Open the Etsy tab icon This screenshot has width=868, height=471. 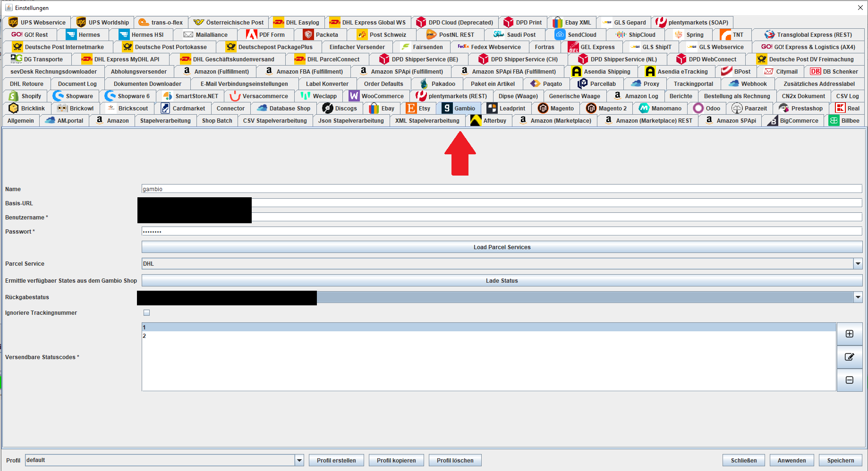[x=411, y=108]
